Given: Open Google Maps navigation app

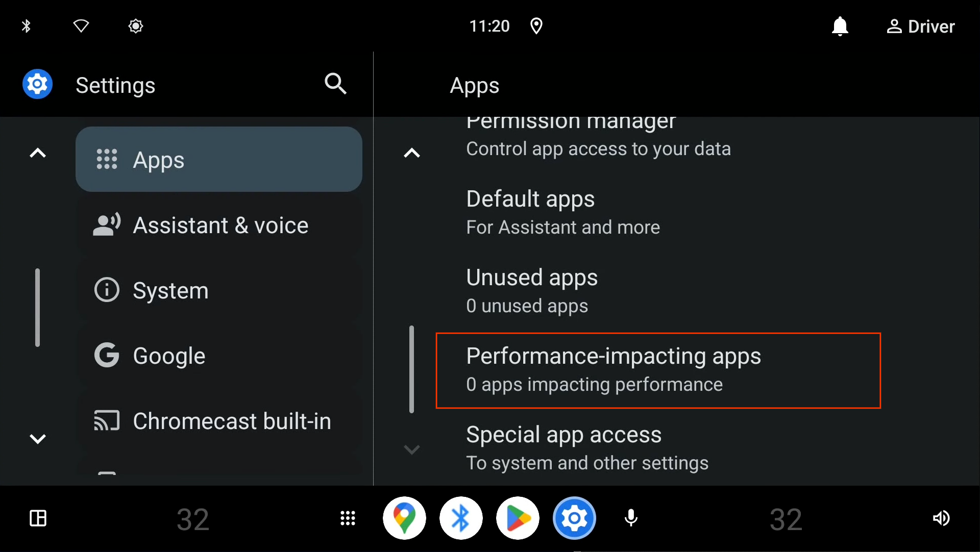Looking at the screenshot, I should 405,518.
